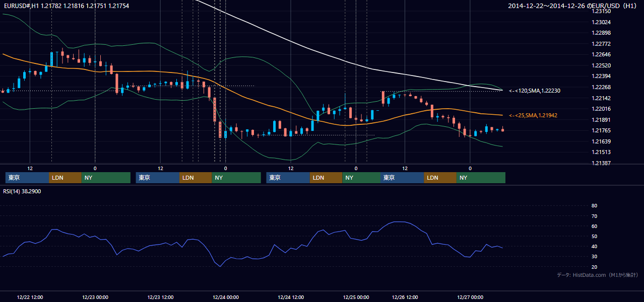Click the 東京 session bar above 12/22 12:00

(x=27, y=178)
